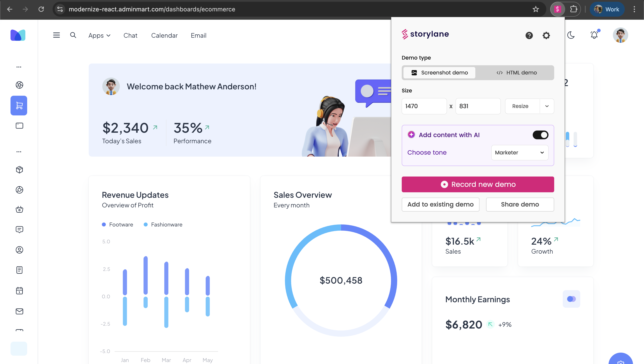Switch to HTML demo type
The image size is (644, 364).
click(x=517, y=72)
